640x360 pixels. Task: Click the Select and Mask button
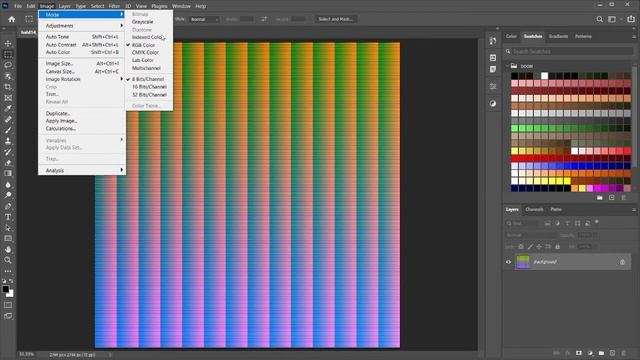tap(336, 19)
